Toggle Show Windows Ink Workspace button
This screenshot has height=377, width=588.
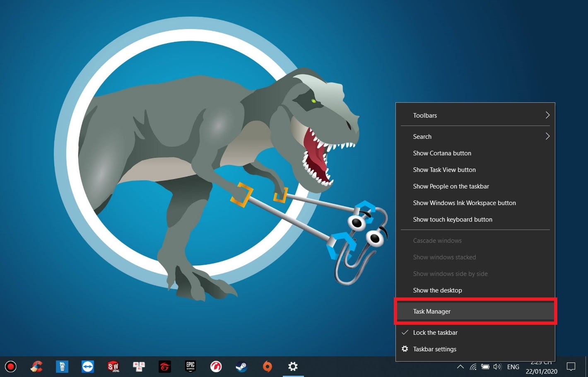click(475, 203)
